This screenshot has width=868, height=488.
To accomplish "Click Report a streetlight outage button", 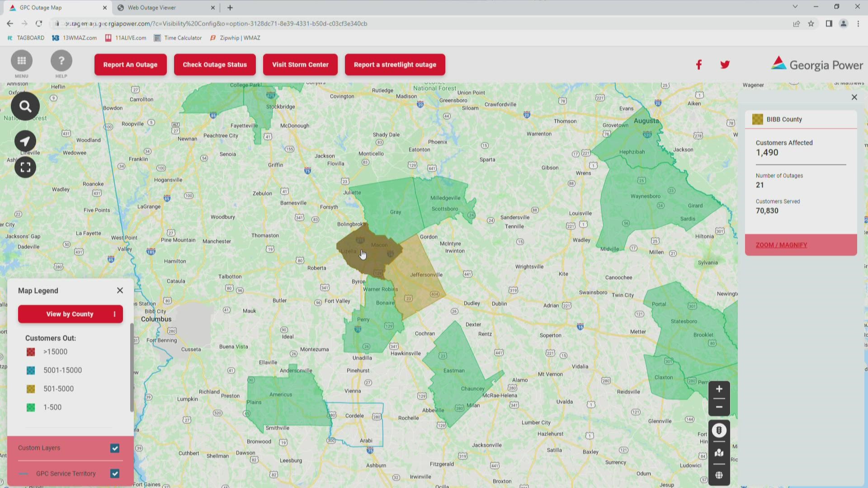I will point(395,65).
